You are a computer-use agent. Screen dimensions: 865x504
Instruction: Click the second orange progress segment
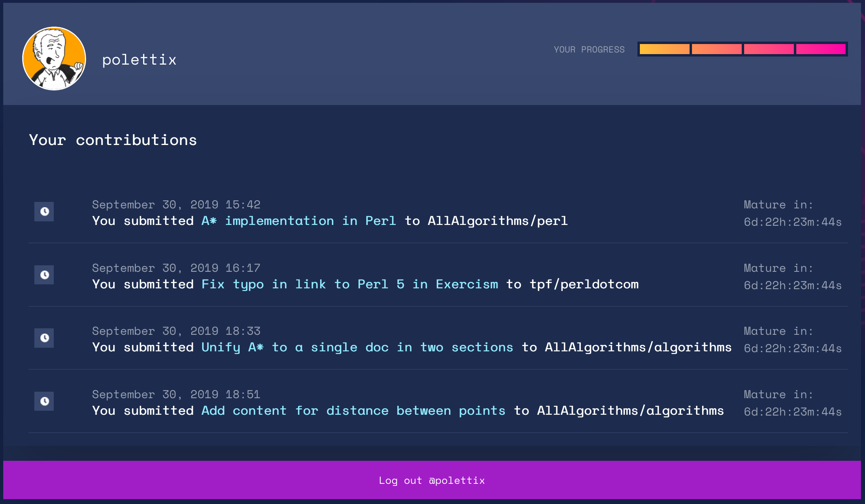(x=717, y=49)
